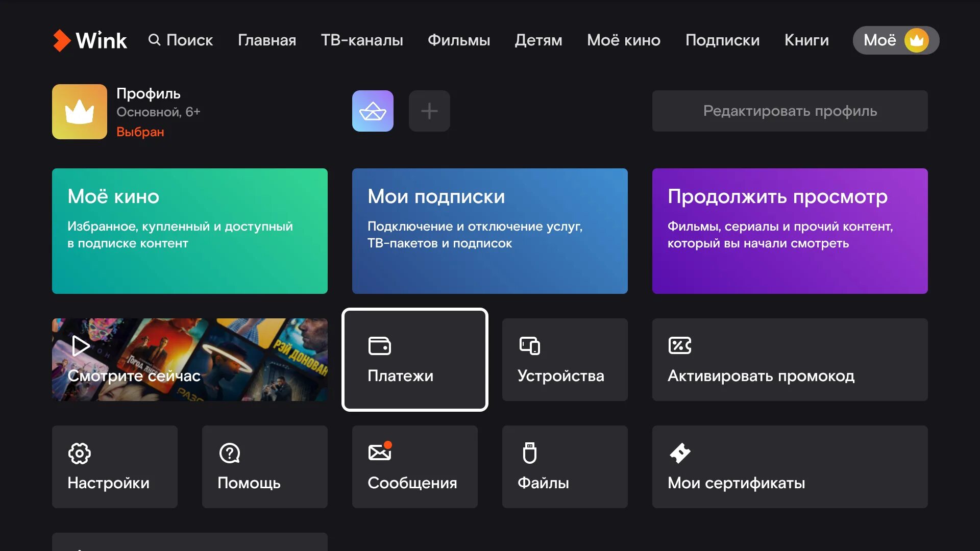The height and width of the screenshot is (551, 980).
Task: Open purple Продолжить просмотр card
Action: (790, 231)
